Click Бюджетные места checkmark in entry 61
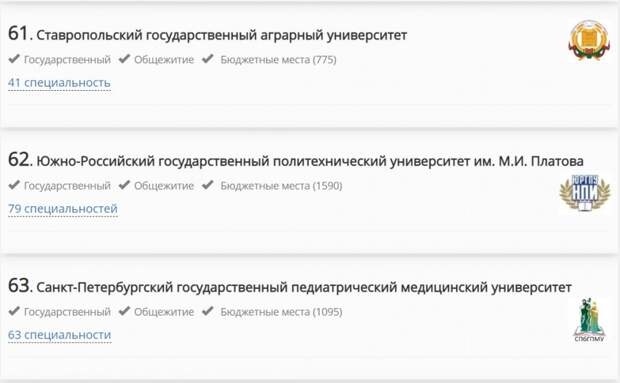The height and width of the screenshot is (383, 620). [x=208, y=59]
